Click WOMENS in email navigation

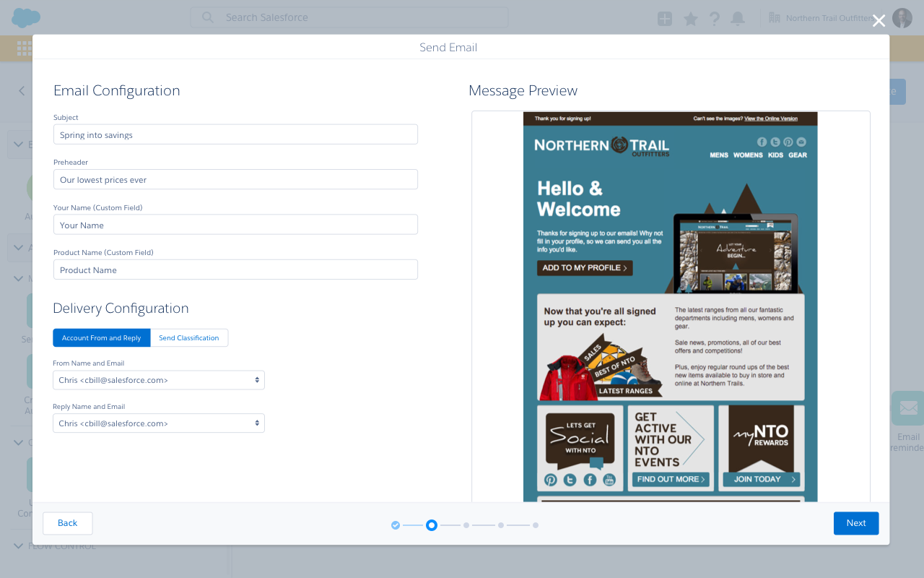click(x=748, y=155)
